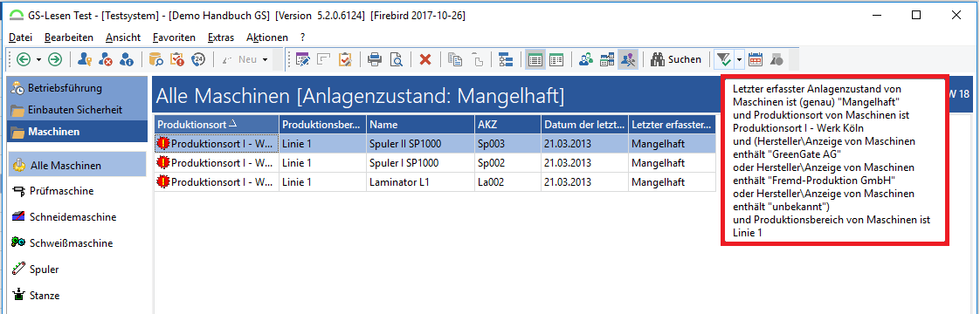The image size is (980, 314).
Task: Open the filter dropdown arrow
Action: (740, 60)
